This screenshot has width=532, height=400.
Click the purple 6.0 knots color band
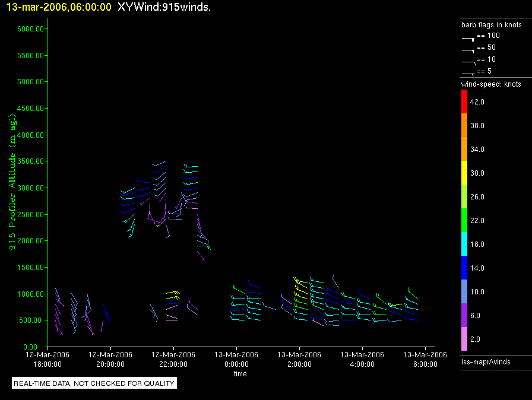(x=464, y=315)
